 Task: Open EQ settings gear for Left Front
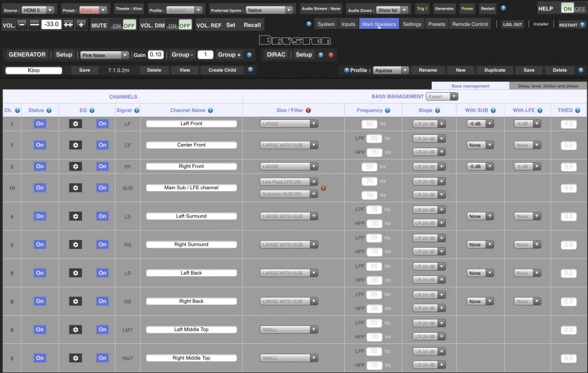point(75,124)
